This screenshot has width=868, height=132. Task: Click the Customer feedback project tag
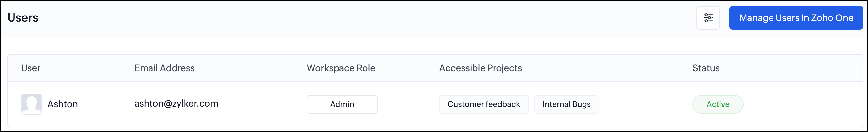click(x=483, y=104)
